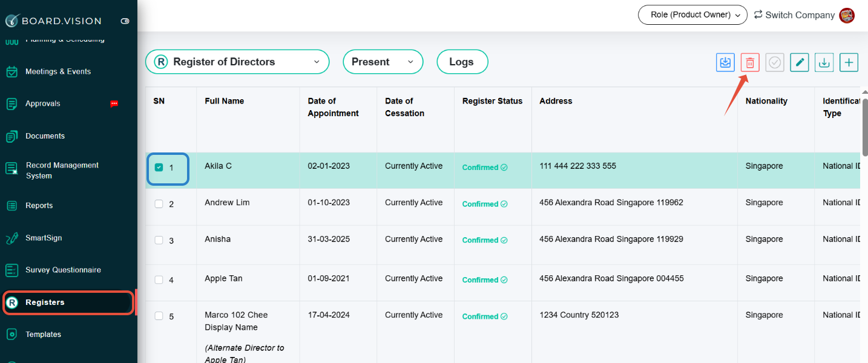Tick the checkbox for row 3 Anisha
The width and height of the screenshot is (868, 363).
pyautogui.click(x=159, y=240)
